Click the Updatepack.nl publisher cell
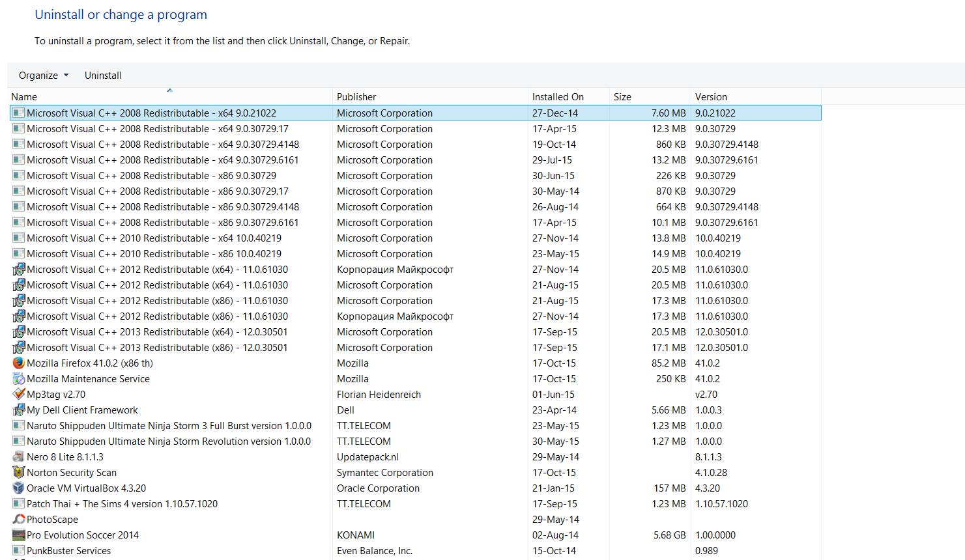 tap(367, 457)
